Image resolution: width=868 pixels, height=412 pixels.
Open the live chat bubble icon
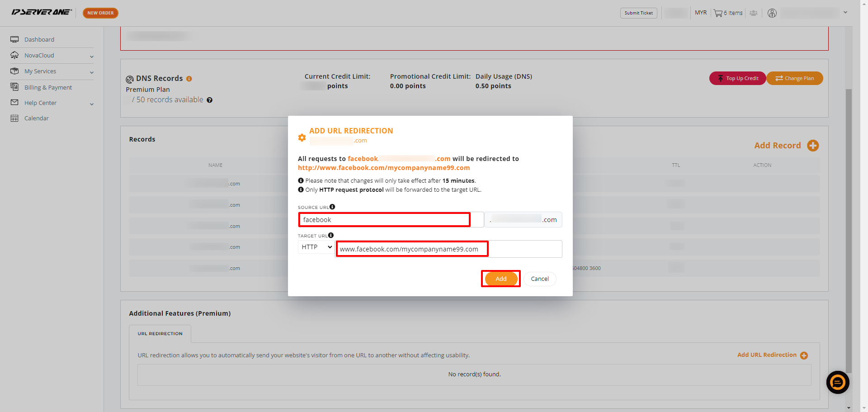(838, 383)
